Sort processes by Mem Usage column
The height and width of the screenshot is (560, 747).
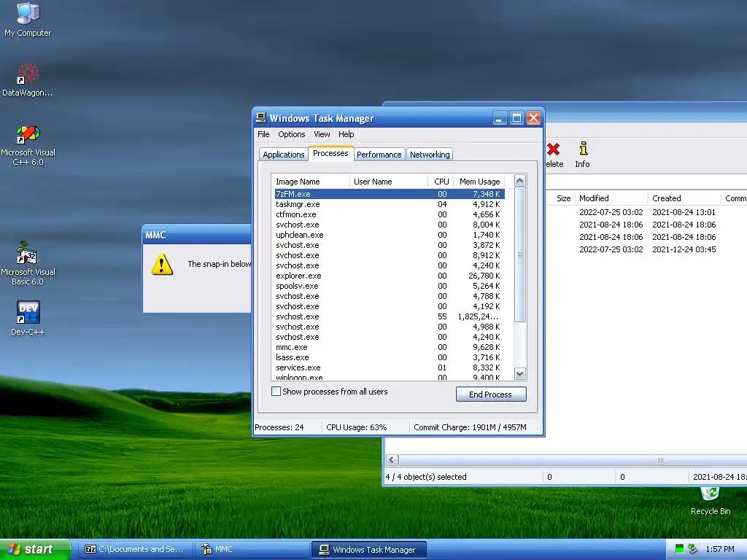coord(479,182)
